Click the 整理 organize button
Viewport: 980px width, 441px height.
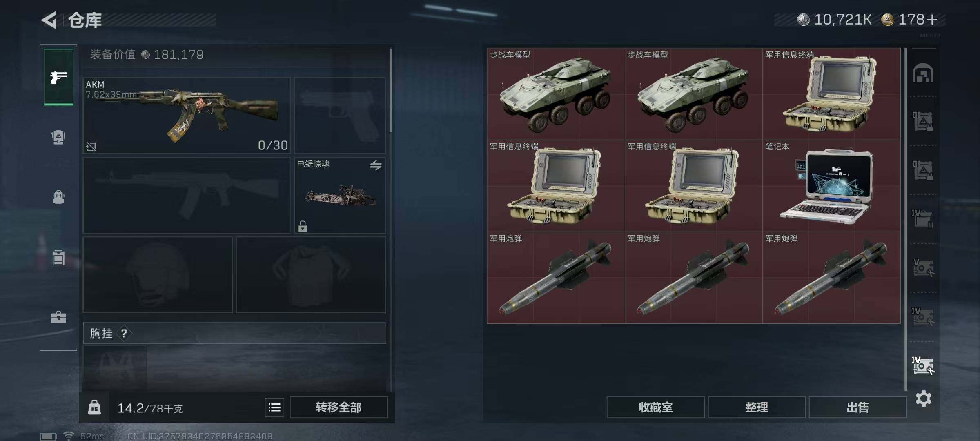(757, 407)
